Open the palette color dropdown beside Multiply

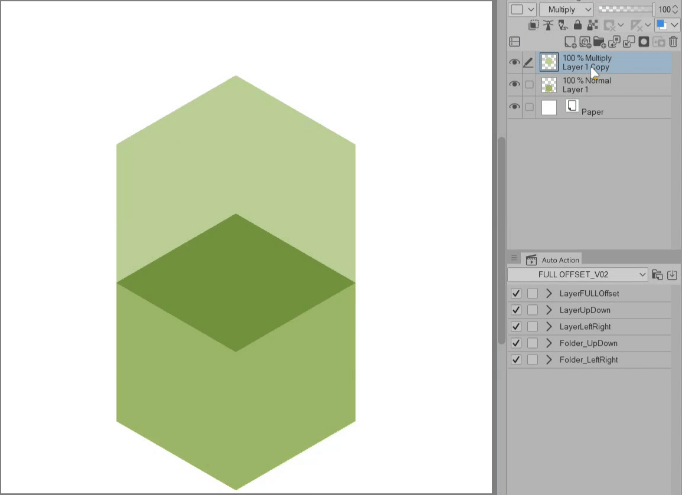(x=522, y=9)
